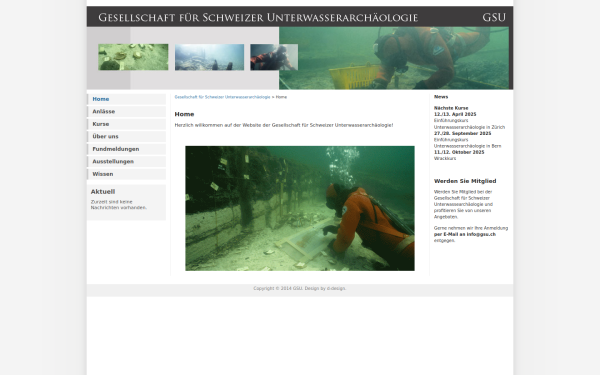600x375 pixels.
Task: Click the News heading
Action: 441,97
